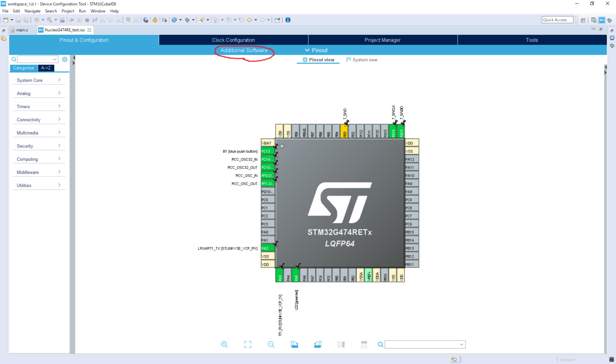Click the Build hammer icon
The width and height of the screenshot is (616, 364).
point(49,20)
